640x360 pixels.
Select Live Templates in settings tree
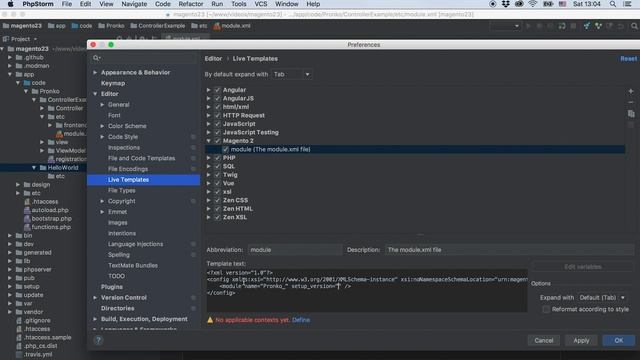143,180
